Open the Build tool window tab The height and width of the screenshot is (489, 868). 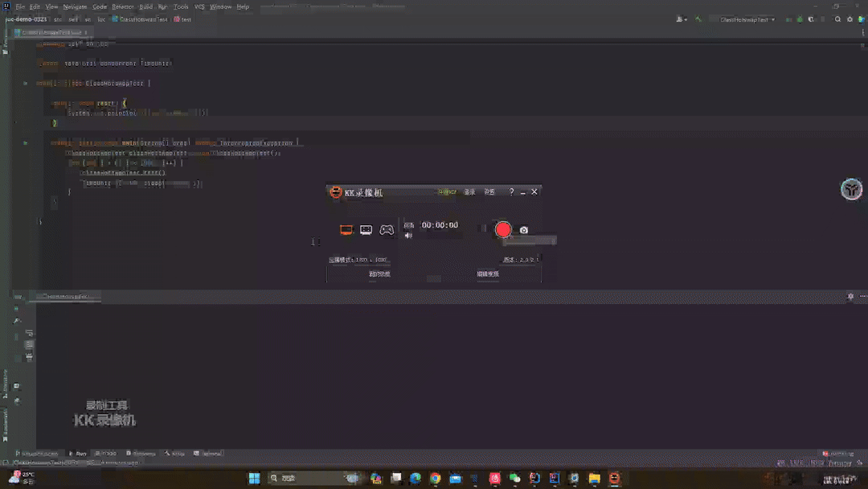tap(174, 453)
